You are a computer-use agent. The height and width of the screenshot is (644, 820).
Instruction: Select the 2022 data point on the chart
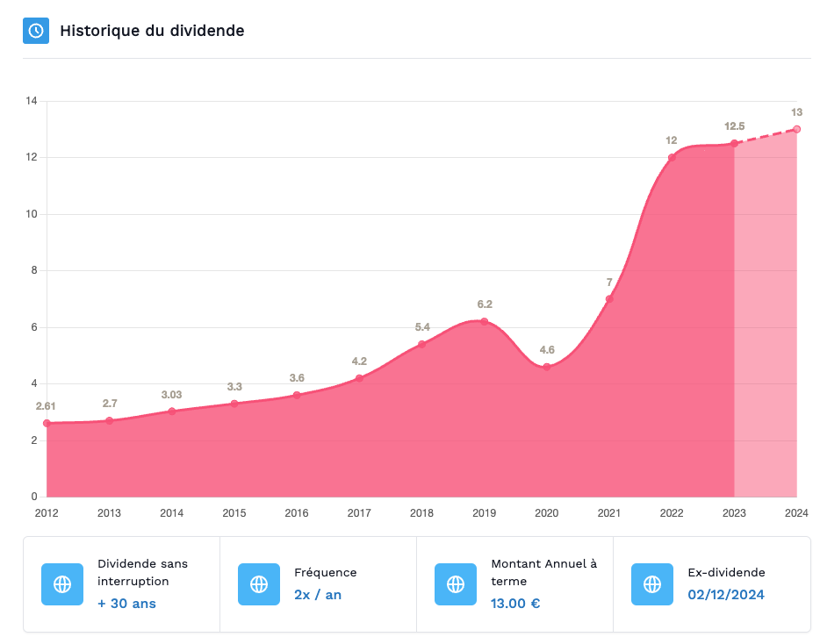(x=672, y=157)
